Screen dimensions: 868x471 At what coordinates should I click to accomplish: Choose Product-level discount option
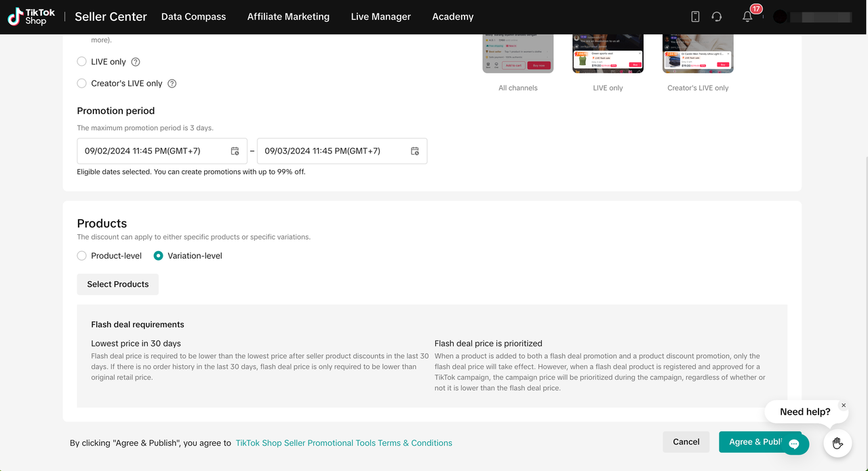click(x=82, y=256)
